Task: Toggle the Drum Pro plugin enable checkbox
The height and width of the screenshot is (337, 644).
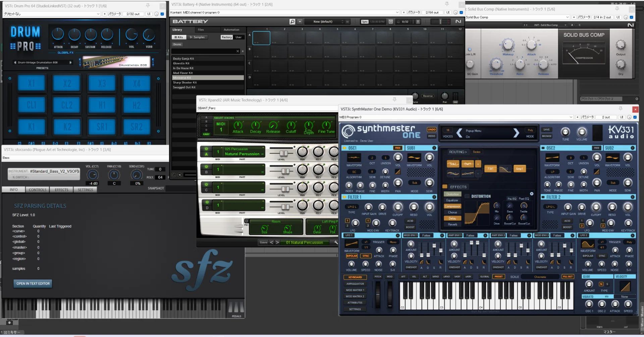Action: [x=162, y=14]
